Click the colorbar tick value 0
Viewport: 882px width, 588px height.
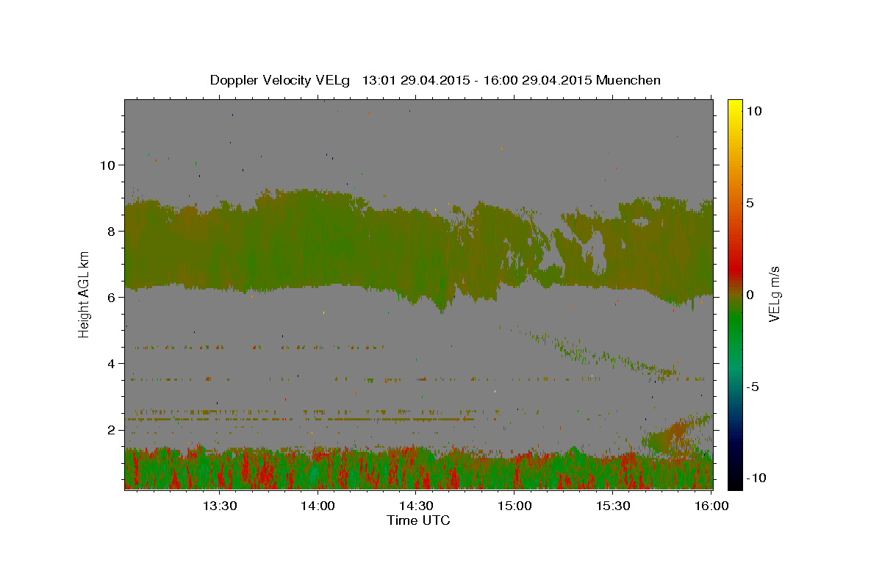pos(750,295)
